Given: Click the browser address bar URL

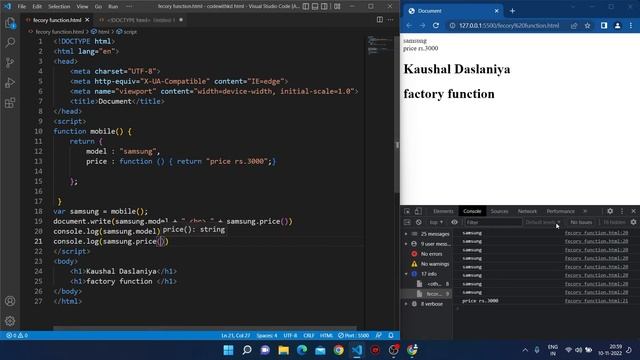Looking at the screenshot, I should [x=509, y=25].
